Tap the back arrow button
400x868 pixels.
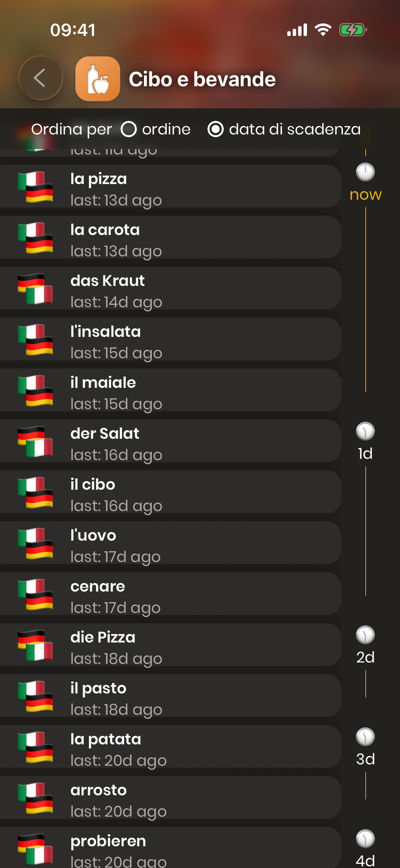click(x=40, y=78)
